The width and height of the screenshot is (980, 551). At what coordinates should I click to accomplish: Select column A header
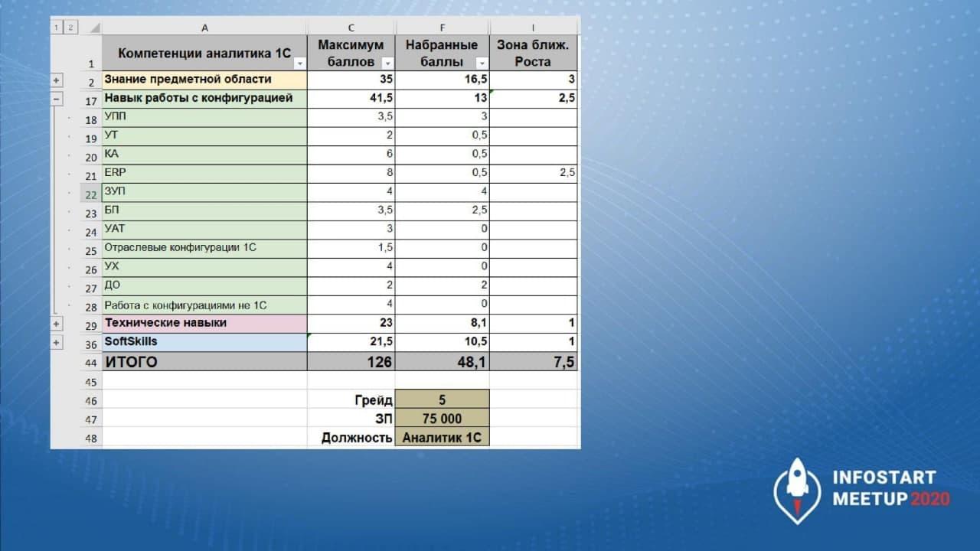click(204, 28)
